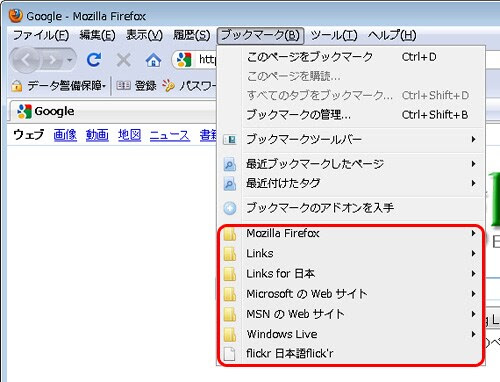
Task: Click the Mozilla Firefox folder label
Action: point(283,233)
